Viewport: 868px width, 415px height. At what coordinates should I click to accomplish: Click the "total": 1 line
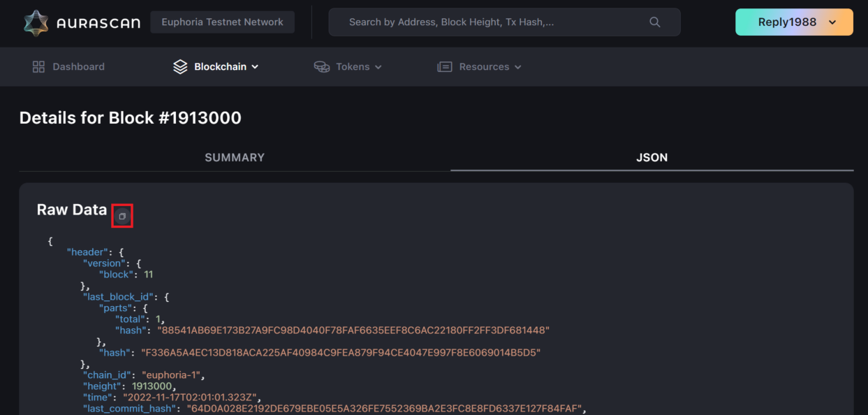(140, 319)
